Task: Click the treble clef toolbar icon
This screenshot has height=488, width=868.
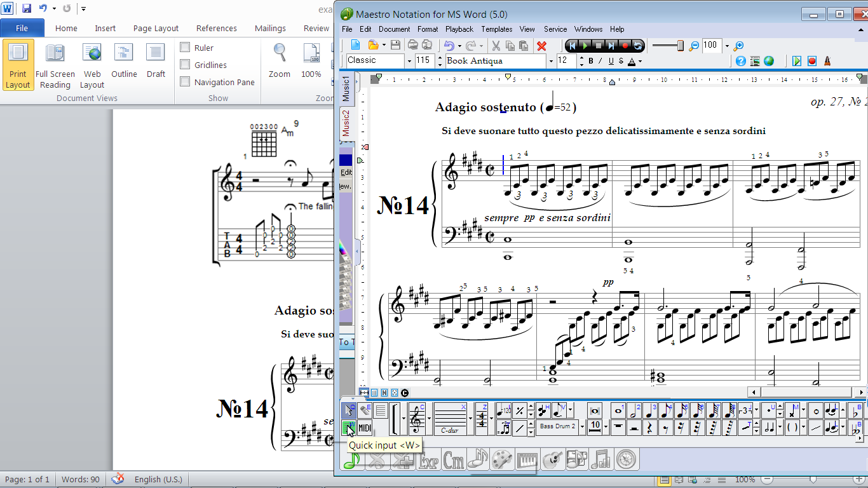Action: [417, 419]
